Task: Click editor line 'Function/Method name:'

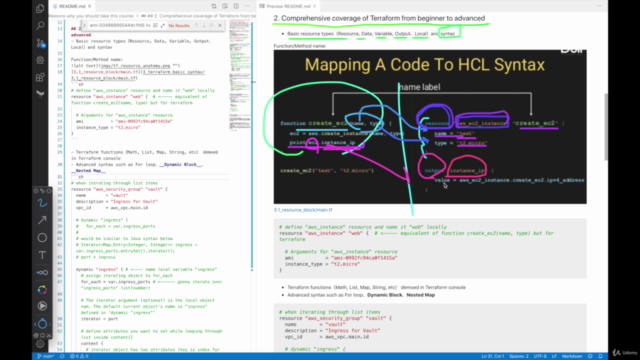Action: tap(97, 60)
